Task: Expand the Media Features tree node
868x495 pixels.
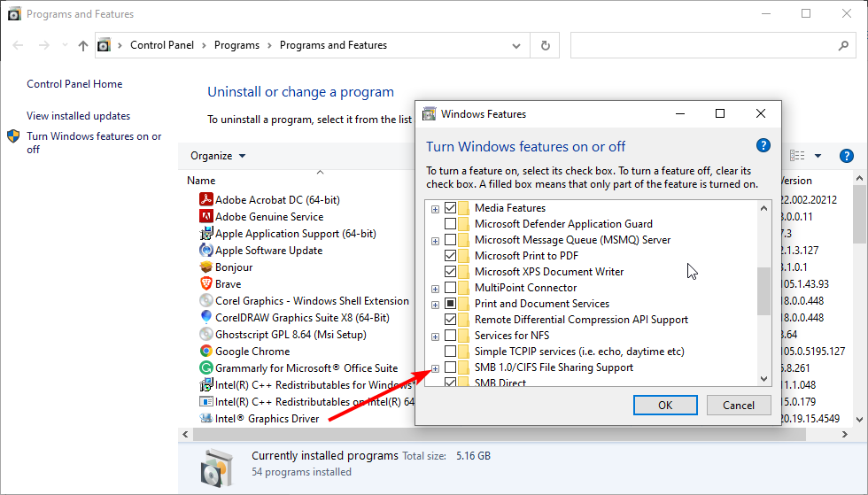Action: point(435,209)
